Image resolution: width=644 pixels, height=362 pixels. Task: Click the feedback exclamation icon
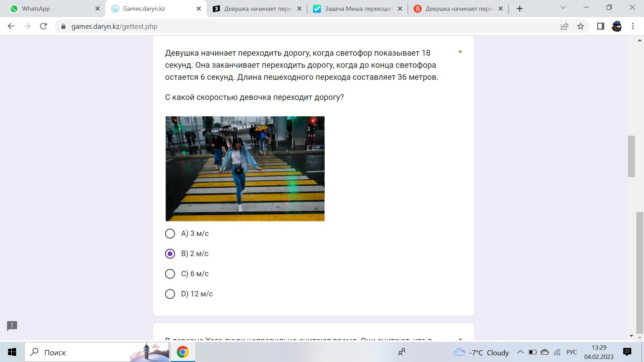click(x=12, y=325)
